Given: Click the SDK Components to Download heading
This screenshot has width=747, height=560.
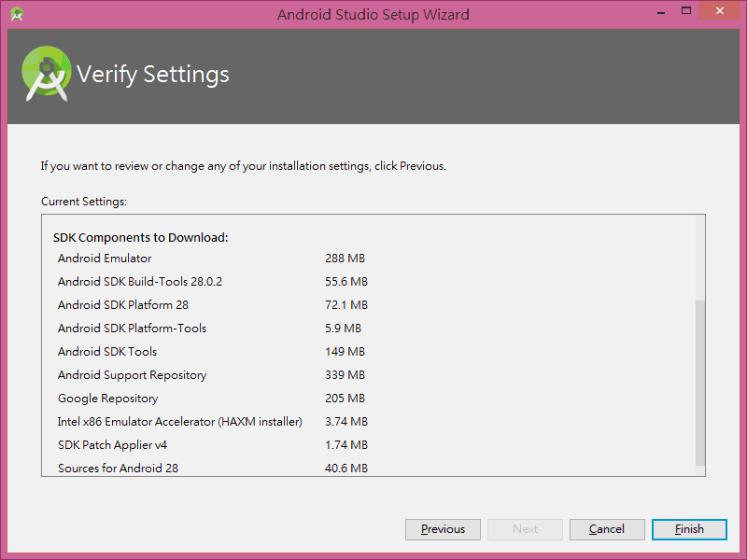Looking at the screenshot, I should pyautogui.click(x=141, y=238).
